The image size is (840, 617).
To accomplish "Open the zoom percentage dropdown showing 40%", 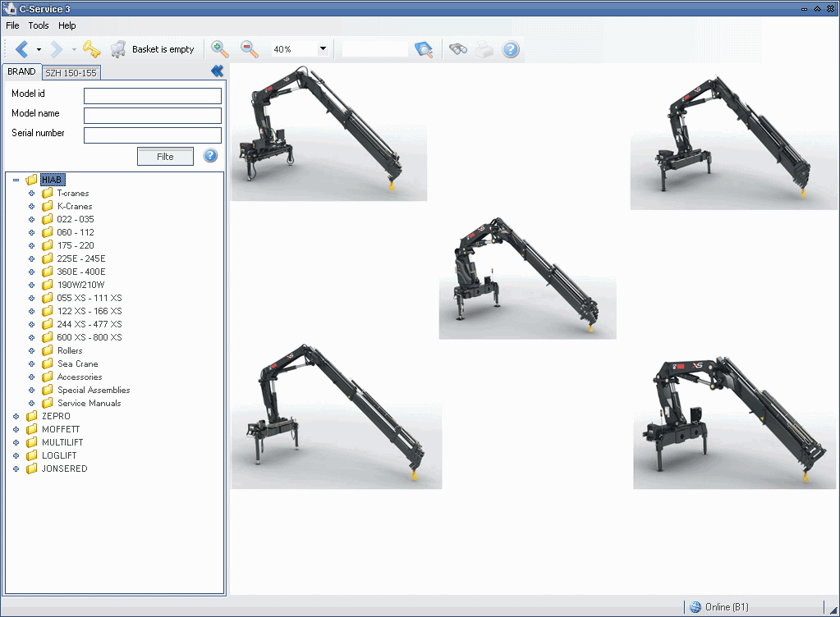I will pos(324,48).
